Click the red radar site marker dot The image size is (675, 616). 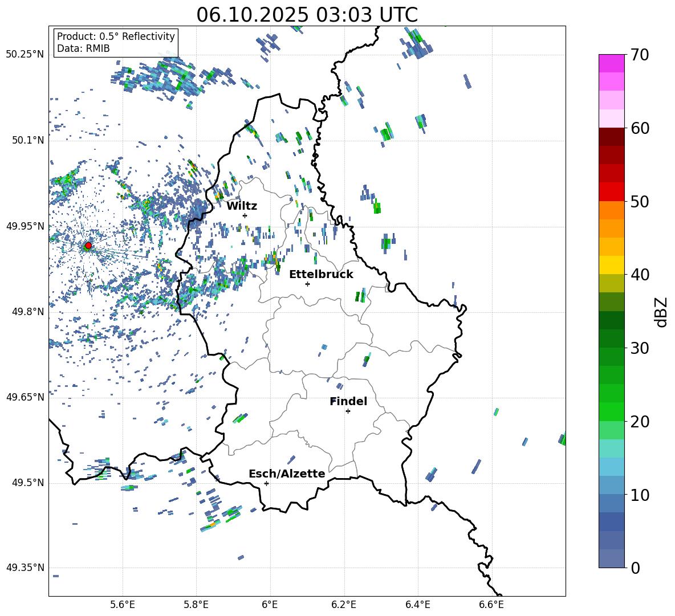point(88,246)
